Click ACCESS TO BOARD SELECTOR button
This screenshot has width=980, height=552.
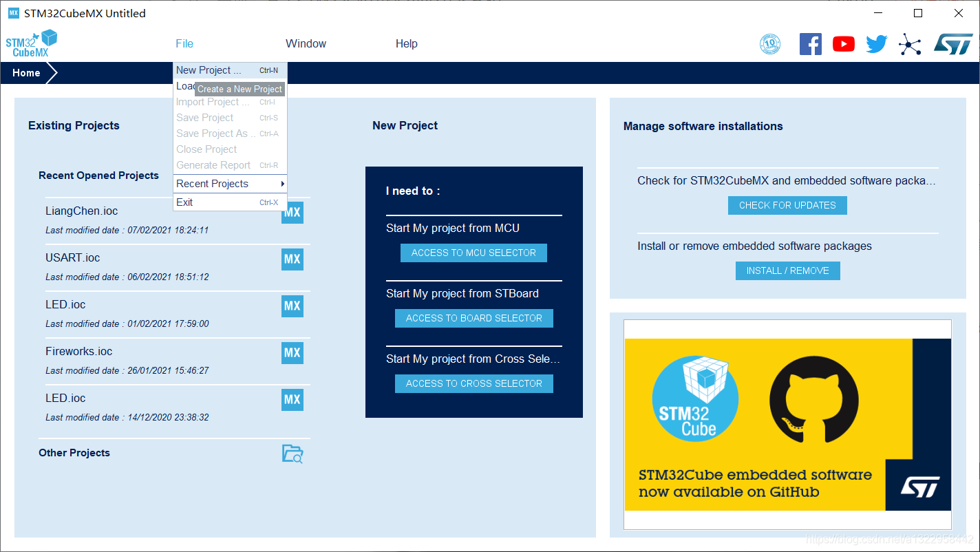(474, 318)
